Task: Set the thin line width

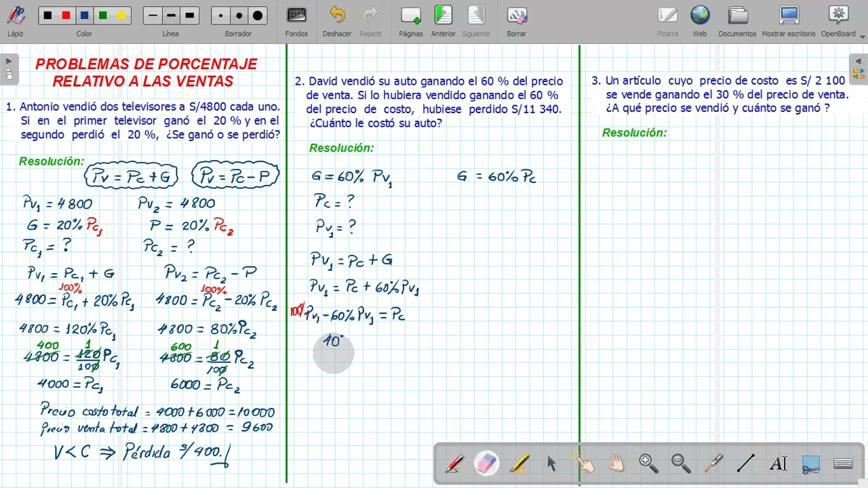Action: [153, 16]
